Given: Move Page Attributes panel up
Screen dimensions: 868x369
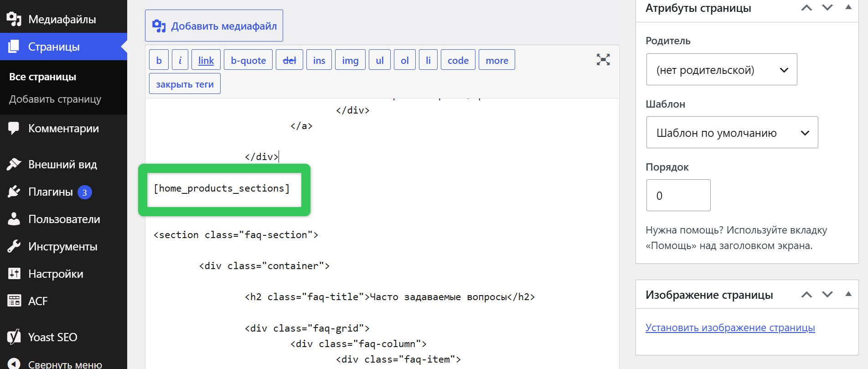Looking at the screenshot, I should coord(806,8).
